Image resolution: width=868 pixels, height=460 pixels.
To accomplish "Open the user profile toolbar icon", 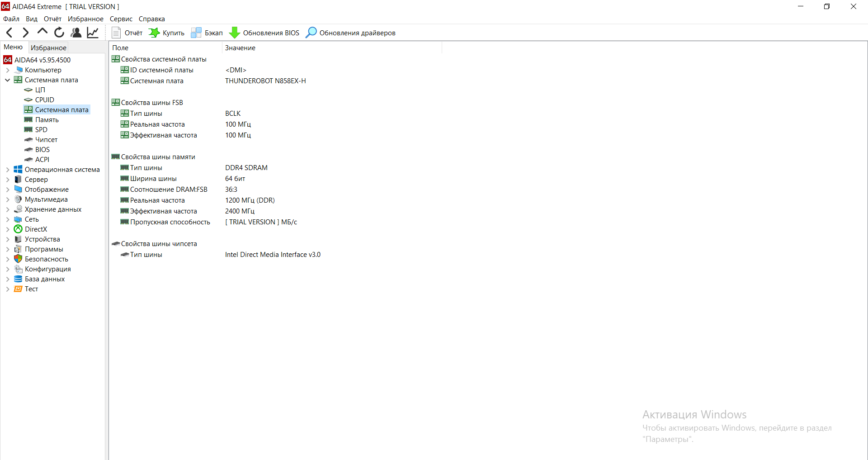I will tap(76, 33).
